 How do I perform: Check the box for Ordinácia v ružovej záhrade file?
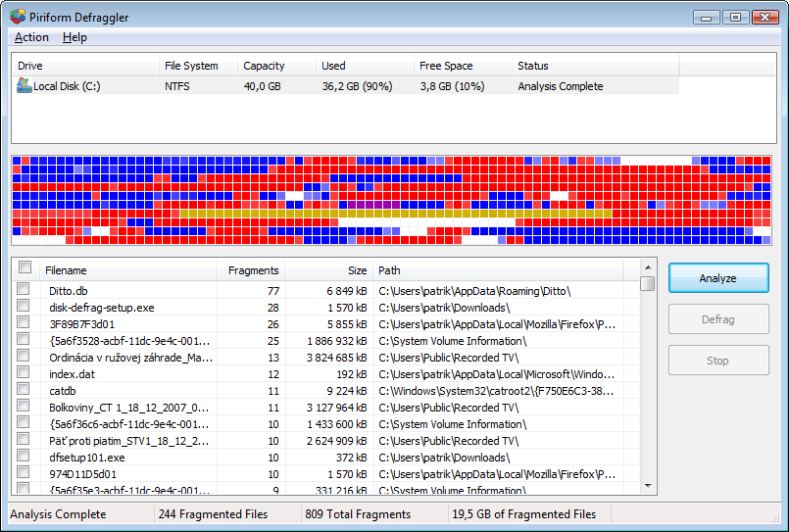[24, 355]
